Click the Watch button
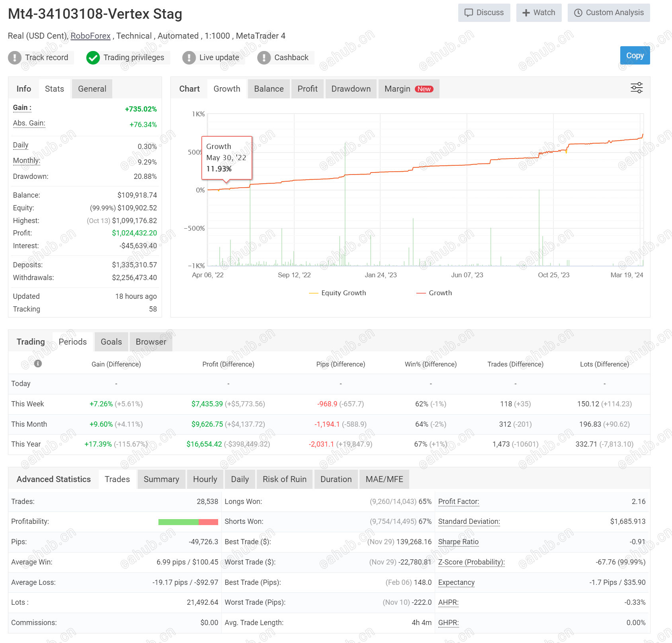 click(x=539, y=13)
